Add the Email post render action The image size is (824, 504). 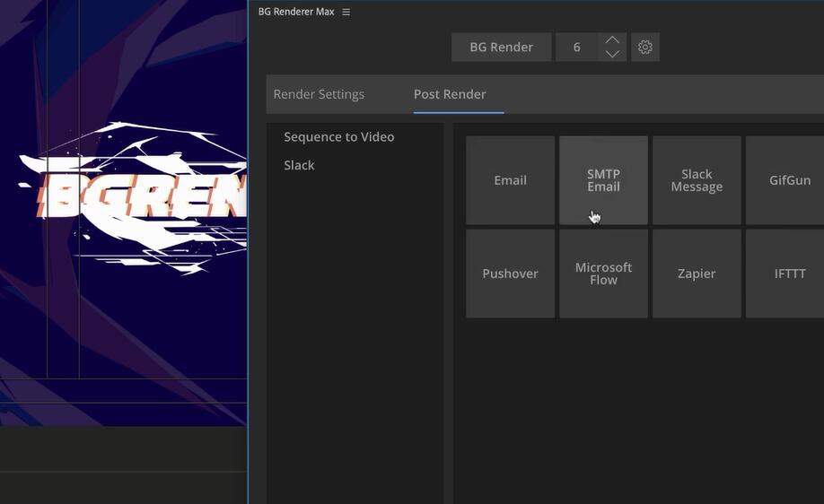point(510,180)
